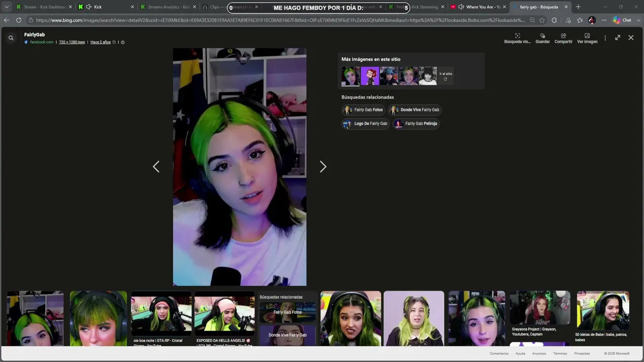This screenshot has width=644, height=362.
Task: Select the black-and-white site thumbnail
Action: pos(428,76)
